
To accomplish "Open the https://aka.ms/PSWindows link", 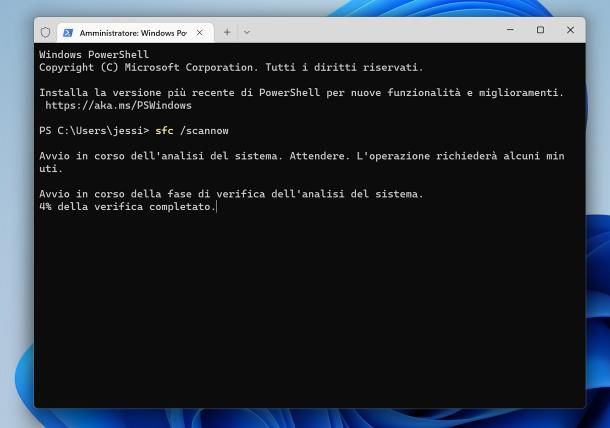I will pyautogui.click(x=119, y=105).
